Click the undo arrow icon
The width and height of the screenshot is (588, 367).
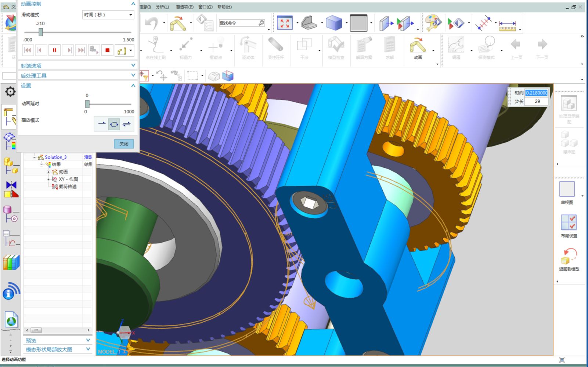point(151,23)
